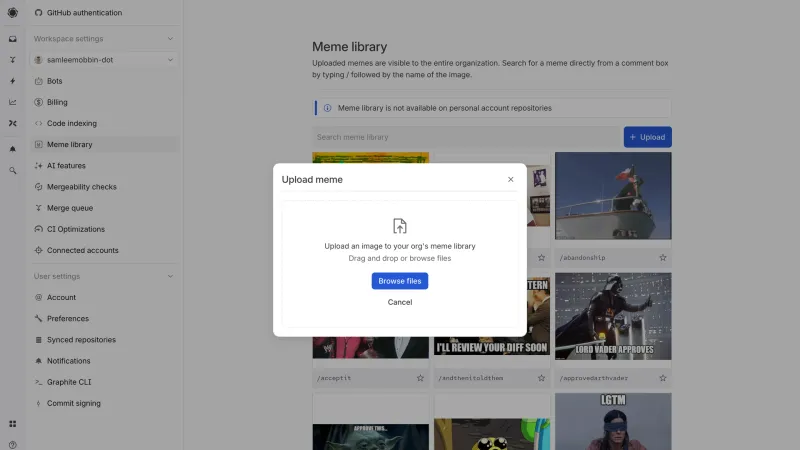Screen dimensions: 800x450
Task: Open the Yoda meme thumbnail
Action: click(370, 437)
